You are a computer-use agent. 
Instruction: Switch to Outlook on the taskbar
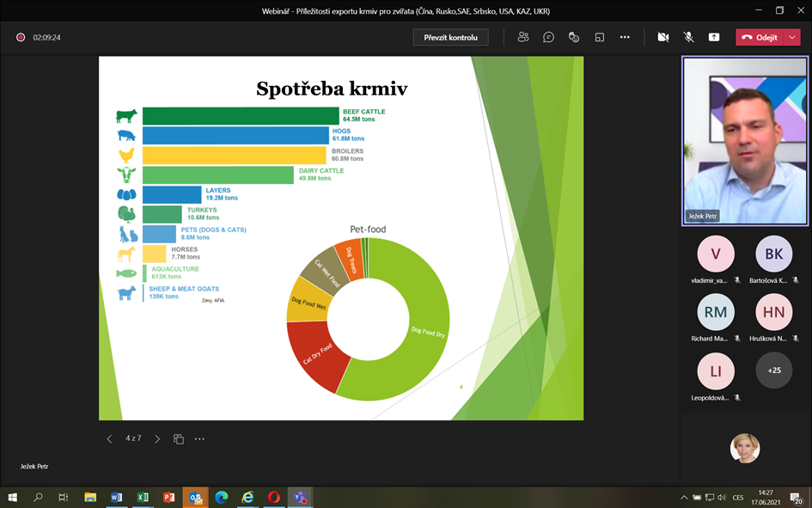click(195, 497)
